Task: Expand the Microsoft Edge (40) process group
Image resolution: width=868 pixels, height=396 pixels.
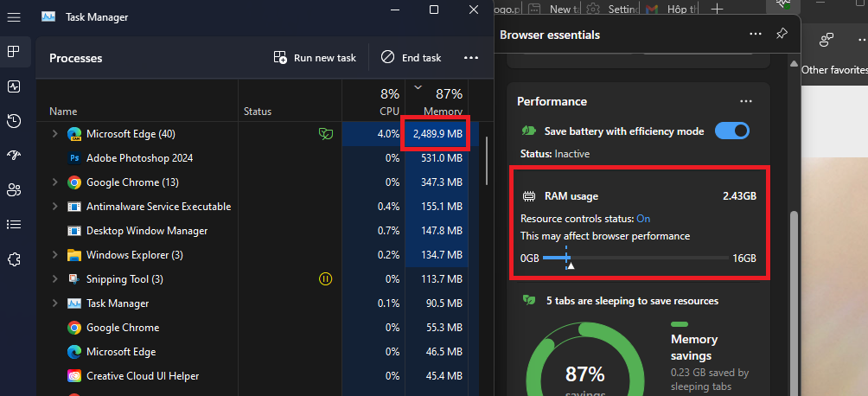Action: pos(54,134)
